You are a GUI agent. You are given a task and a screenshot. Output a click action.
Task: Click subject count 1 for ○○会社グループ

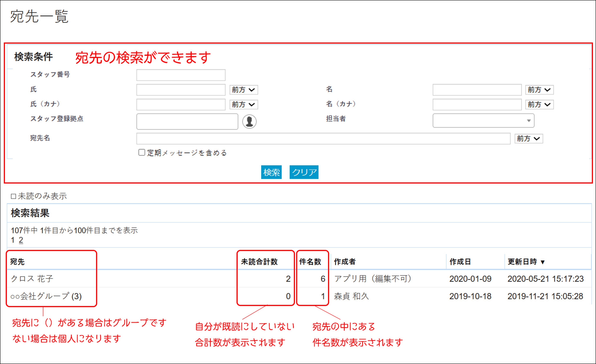(323, 296)
